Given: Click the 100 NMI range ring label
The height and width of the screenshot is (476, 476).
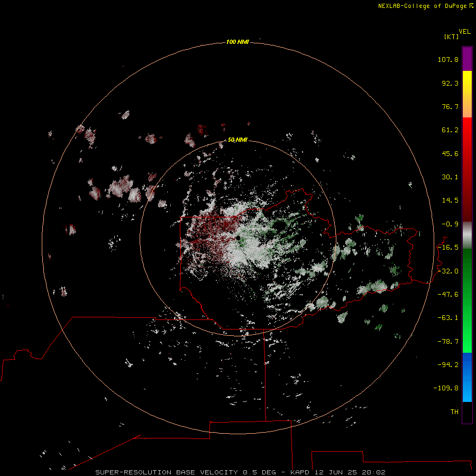Looking at the screenshot, I should 237,42.
